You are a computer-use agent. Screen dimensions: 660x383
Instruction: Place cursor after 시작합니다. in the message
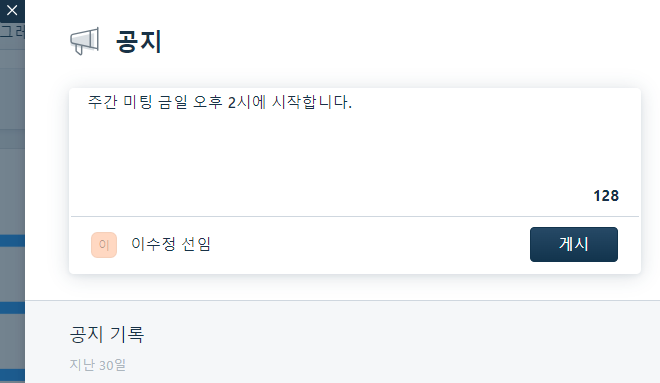coord(353,102)
